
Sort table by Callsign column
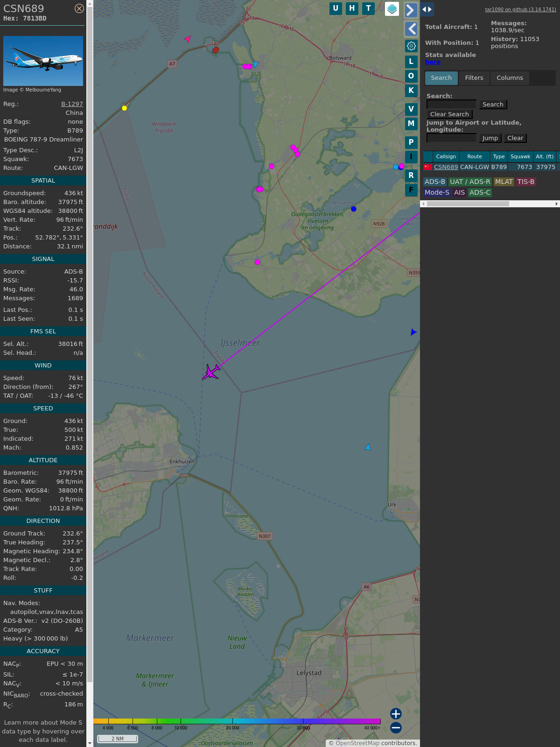(446, 156)
